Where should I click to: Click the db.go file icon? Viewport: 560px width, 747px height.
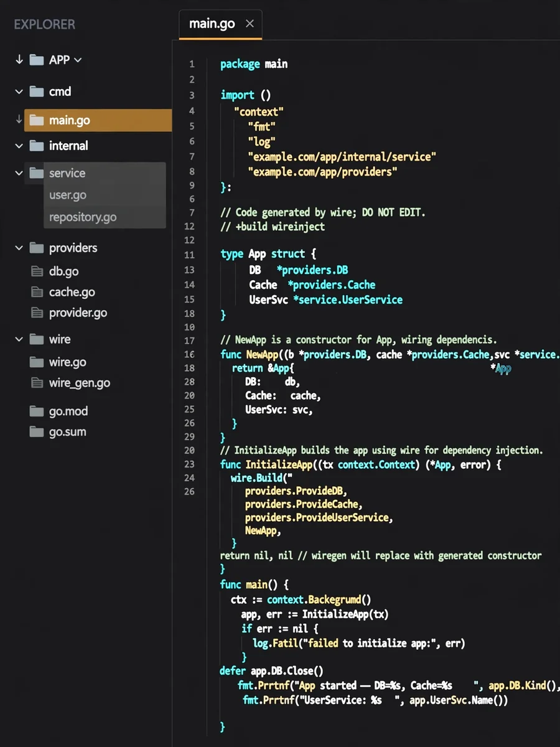point(37,271)
